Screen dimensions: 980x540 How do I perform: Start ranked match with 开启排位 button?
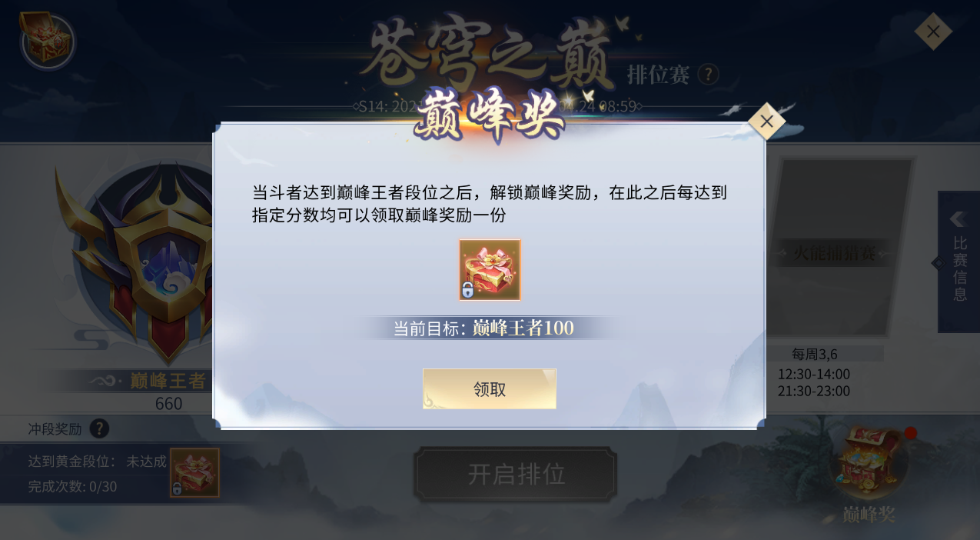pyautogui.click(x=515, y=475)
